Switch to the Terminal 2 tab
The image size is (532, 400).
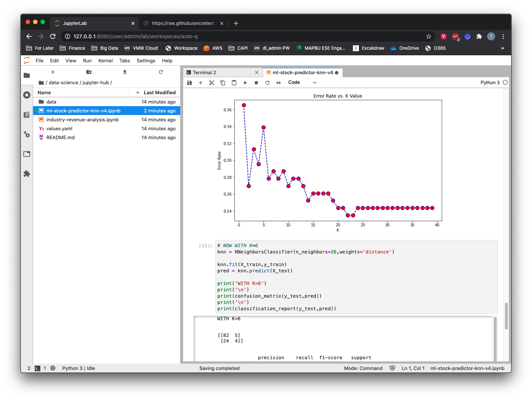pos(204,73)
